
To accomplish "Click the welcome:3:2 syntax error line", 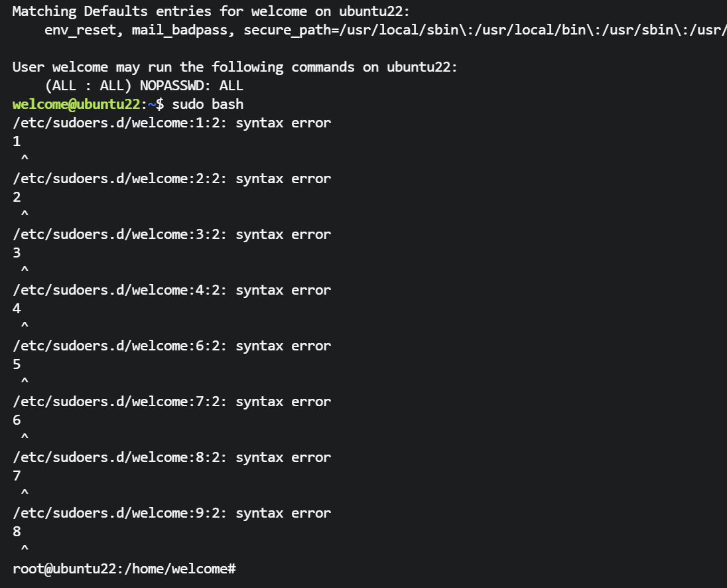I will point(172,234).
